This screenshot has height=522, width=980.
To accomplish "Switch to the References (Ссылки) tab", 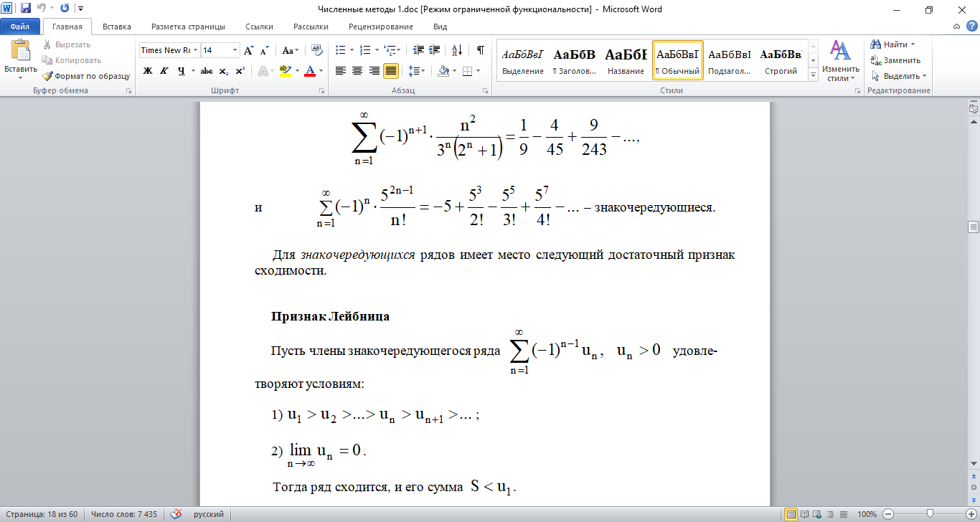I will click(259, 27).
